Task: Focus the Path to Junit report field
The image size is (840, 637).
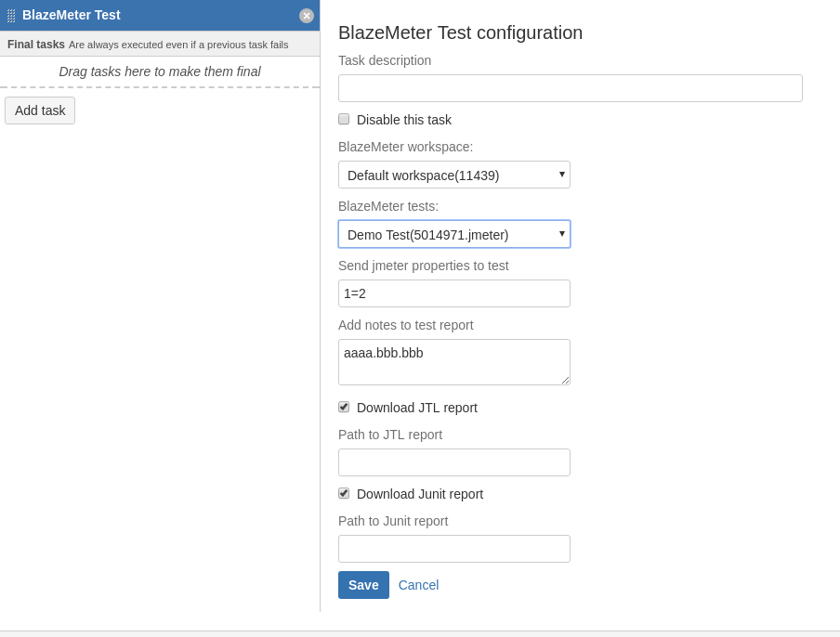Action: click(454, 549)
